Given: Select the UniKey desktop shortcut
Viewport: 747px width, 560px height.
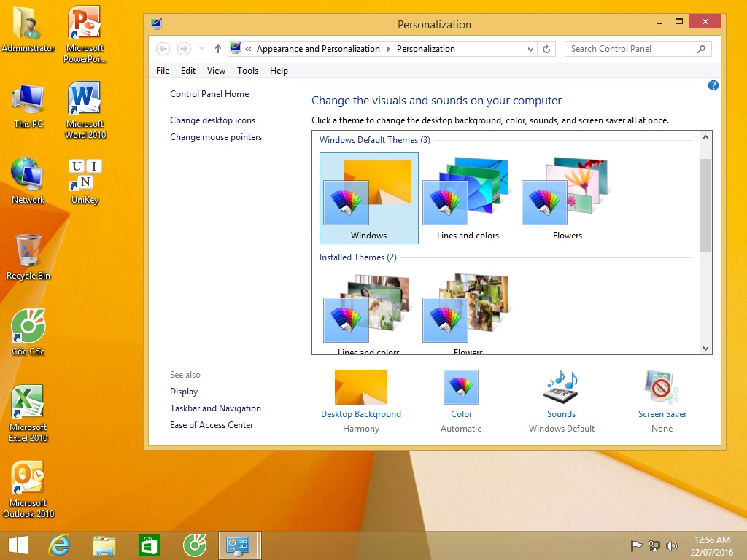Looking at the screenshot, I should [x=85, y=181].
